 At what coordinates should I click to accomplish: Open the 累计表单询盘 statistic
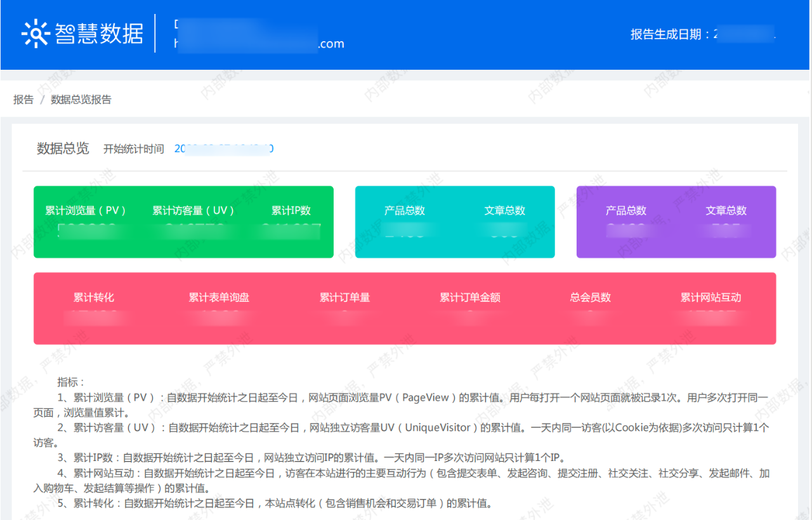(219, 297)
